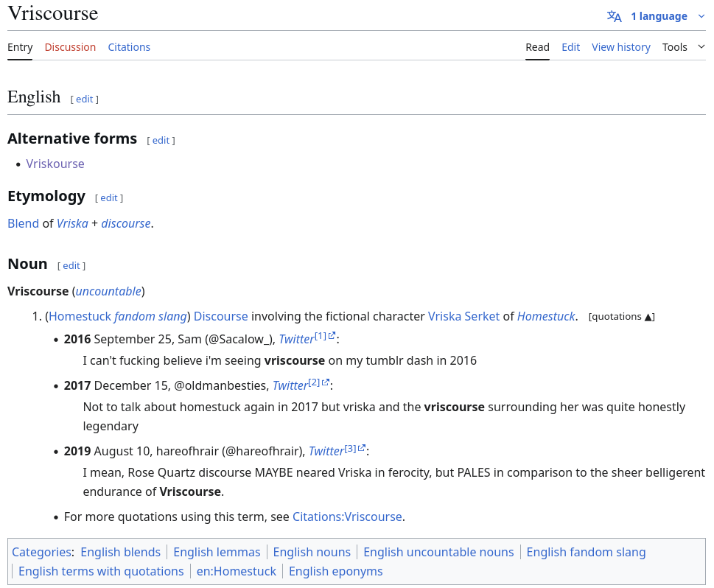
Task: Open the Vriska Serket link
Action: [x=463, y=316]
